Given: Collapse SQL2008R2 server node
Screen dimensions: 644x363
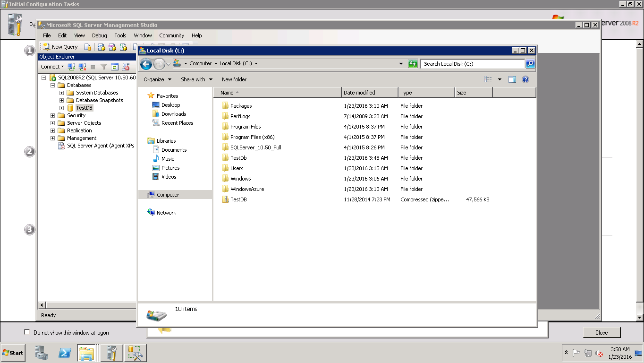Looking at the screenshot, I should (44, 78).
